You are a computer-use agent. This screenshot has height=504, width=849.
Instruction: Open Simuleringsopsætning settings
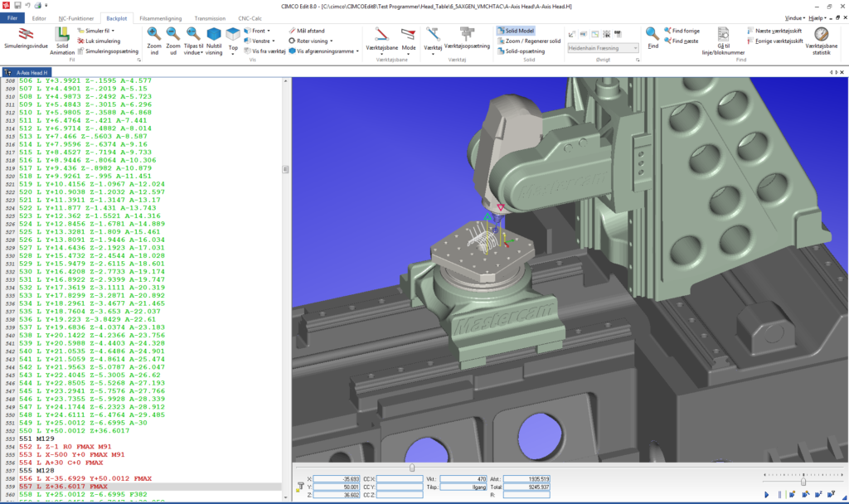coord(108,51)
